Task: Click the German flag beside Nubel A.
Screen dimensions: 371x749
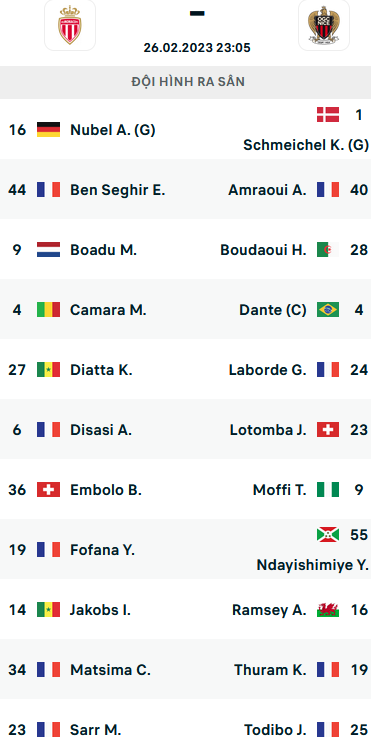Action: 48,129
